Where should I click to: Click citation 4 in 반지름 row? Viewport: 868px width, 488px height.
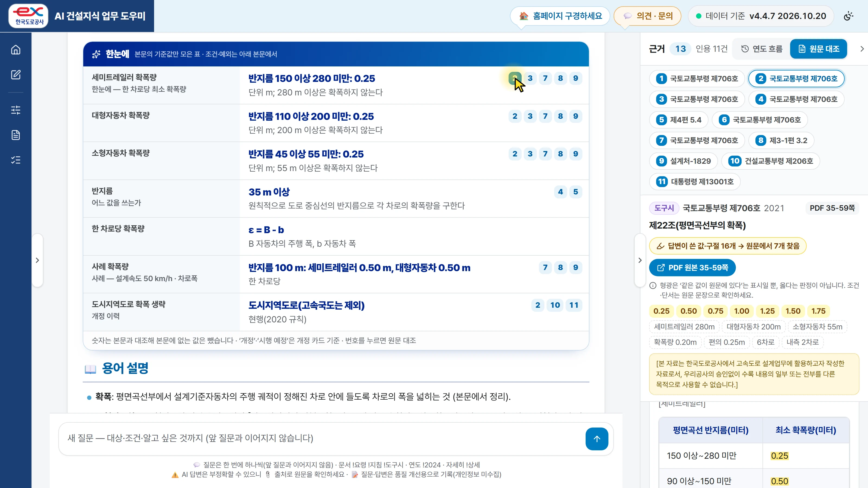click(560, 192)
